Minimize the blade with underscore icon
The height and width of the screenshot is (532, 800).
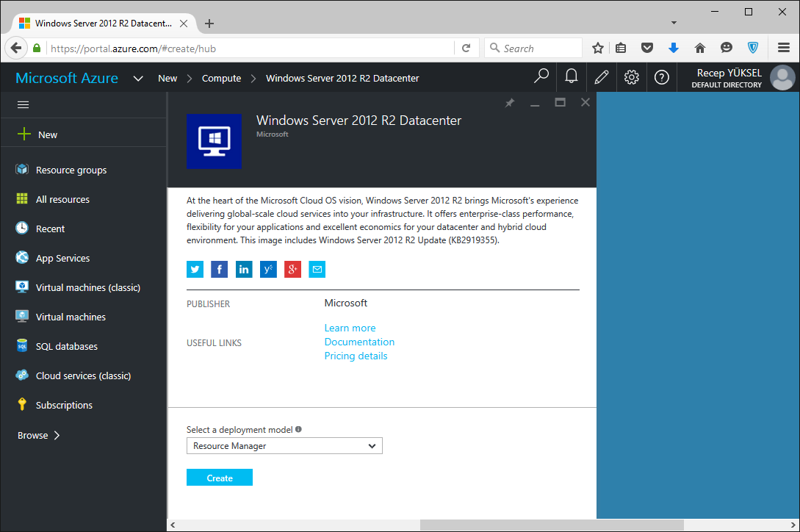point(535,104)
